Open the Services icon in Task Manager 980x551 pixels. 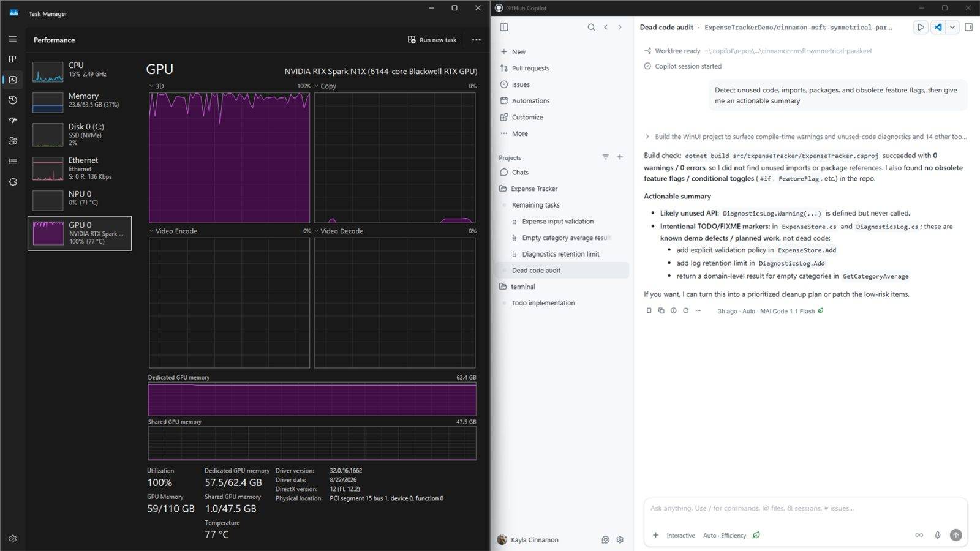13,182
